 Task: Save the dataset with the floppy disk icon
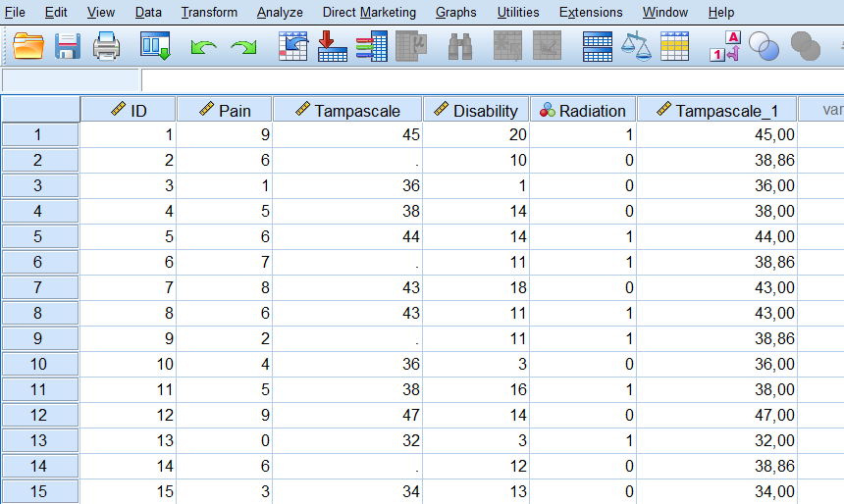(67, 46)
